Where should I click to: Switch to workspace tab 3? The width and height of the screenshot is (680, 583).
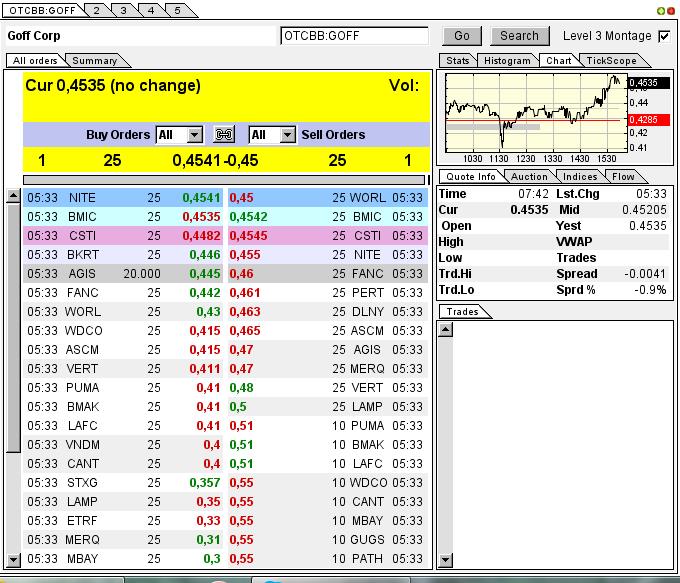[124, 10]
